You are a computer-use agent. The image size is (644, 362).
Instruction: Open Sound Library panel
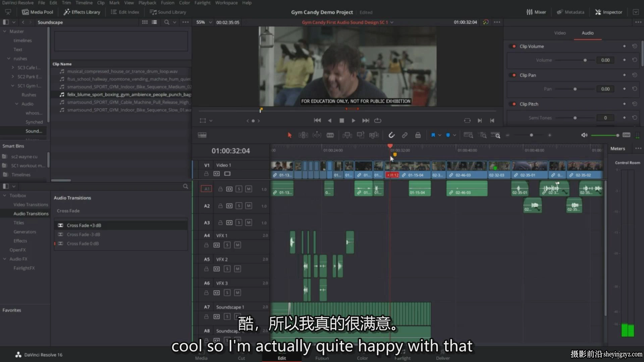[168, 12]
